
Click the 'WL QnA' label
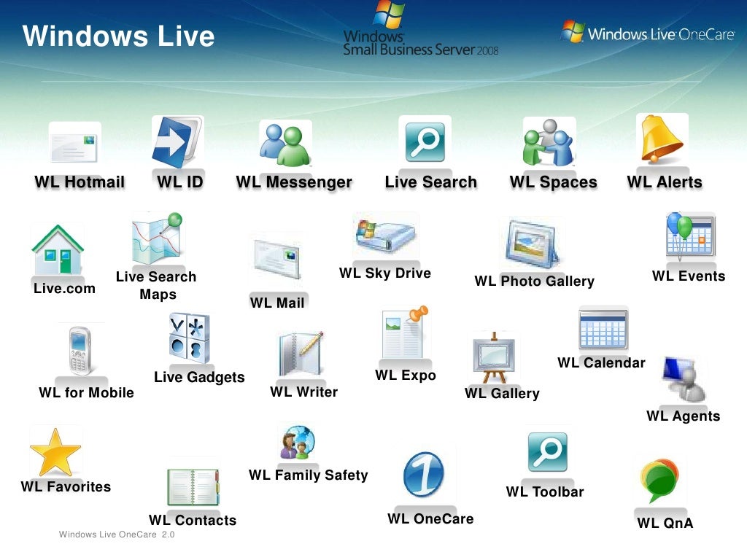[x=665, y=524]
